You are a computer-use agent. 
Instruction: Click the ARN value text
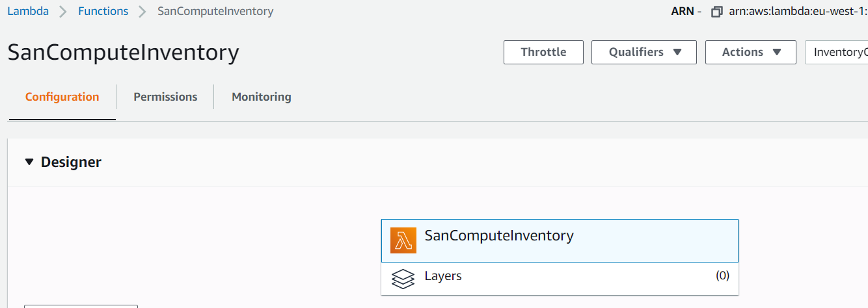[798, 12]
